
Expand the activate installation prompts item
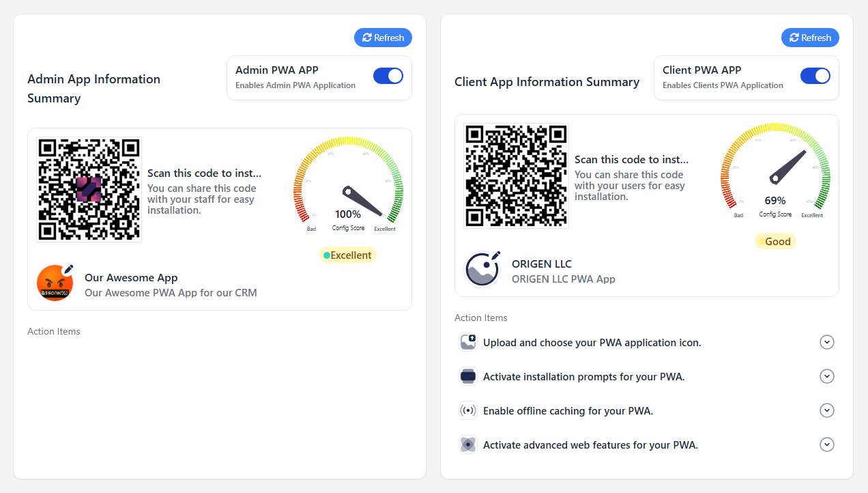[827, 376]
